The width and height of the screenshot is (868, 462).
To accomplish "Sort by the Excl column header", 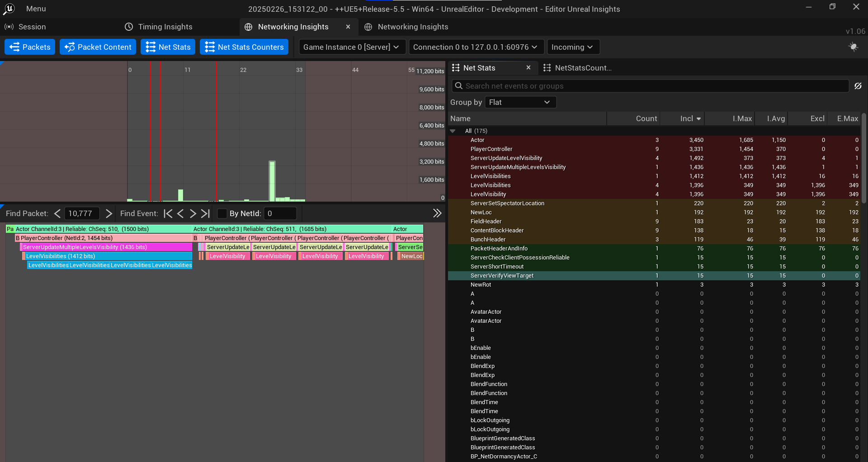I will point(807,118).
